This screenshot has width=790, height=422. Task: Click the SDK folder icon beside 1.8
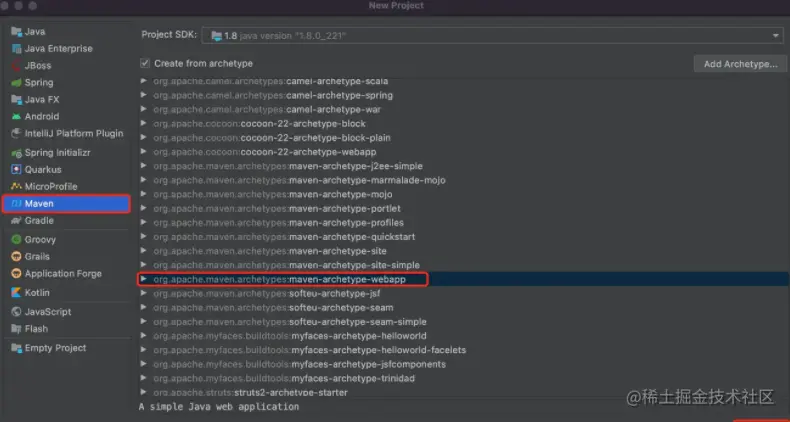217,36
